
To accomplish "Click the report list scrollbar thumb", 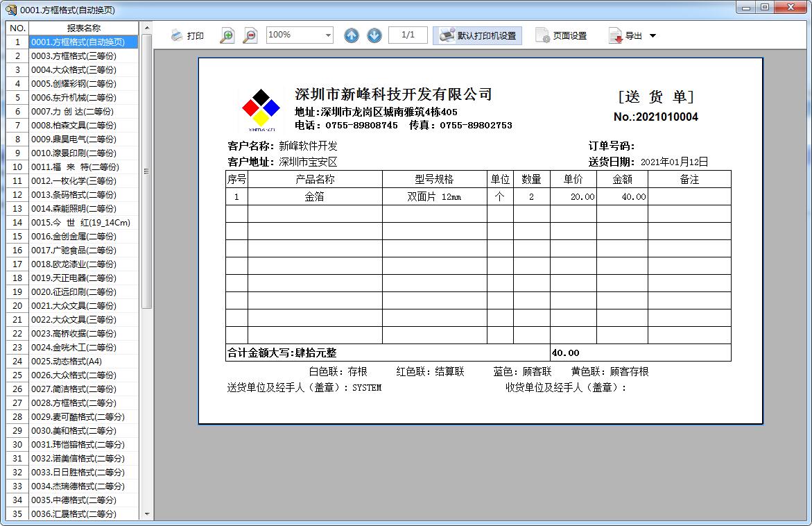I will click(x=147, y=171).
